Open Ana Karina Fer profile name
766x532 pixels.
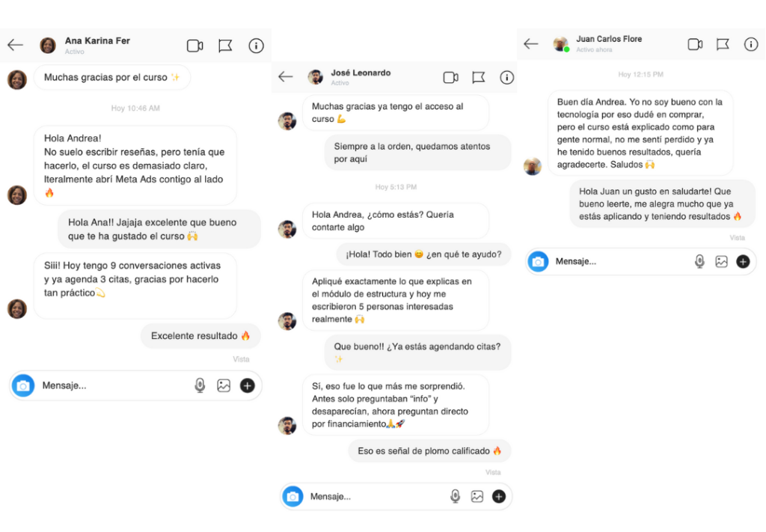pyautogui.click(x=97, y=40)
